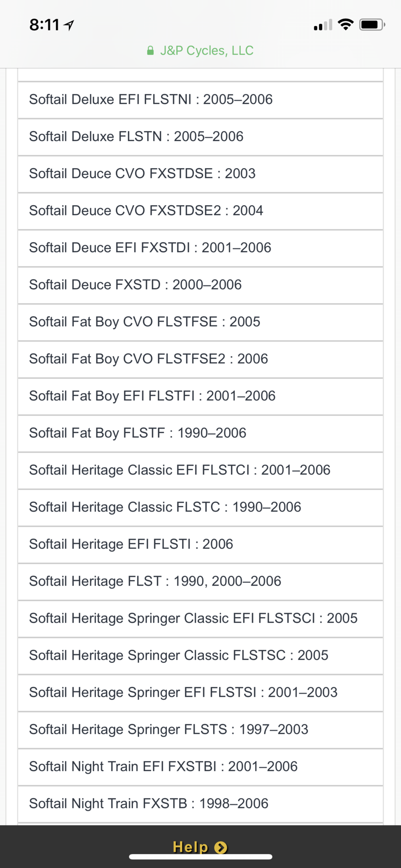Image resolution: width=401 pixels, height=868 pixels.
Task: Tap the battery status icon
Action: pos(372,25)
